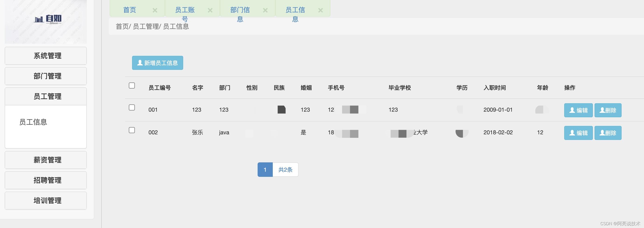Go to pagination page 1
The height and width of the screenshot is (228, 644).
point(265,170)
